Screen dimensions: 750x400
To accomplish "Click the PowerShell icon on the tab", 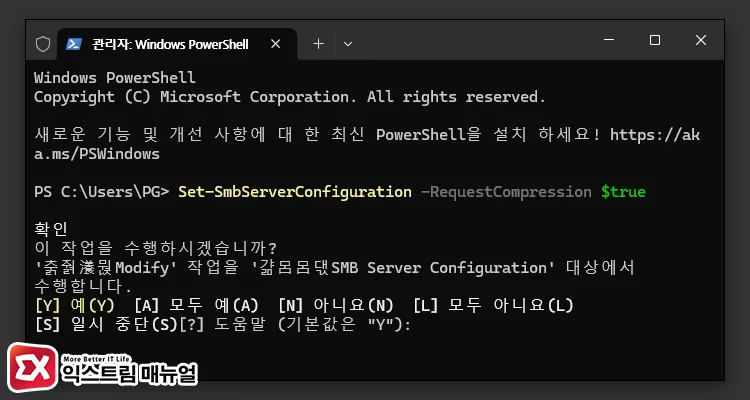I will click(x=74, y=44).
